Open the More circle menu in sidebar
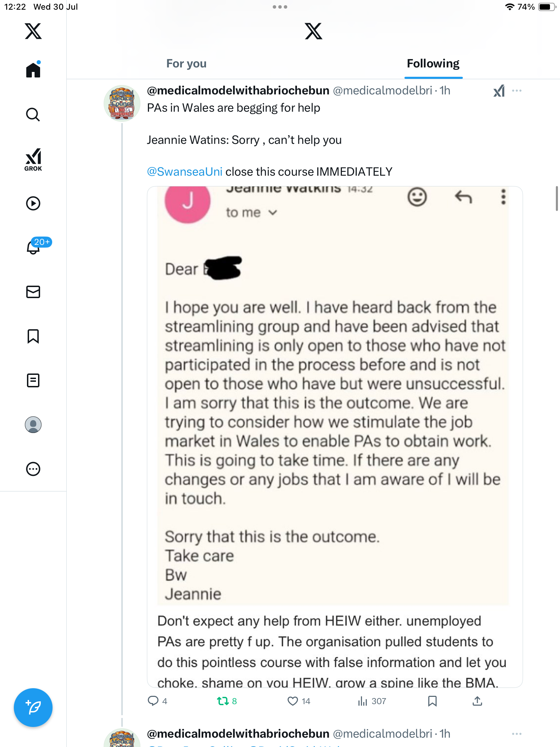The height and width of the screenshot is (747, 560). point(33,469)
